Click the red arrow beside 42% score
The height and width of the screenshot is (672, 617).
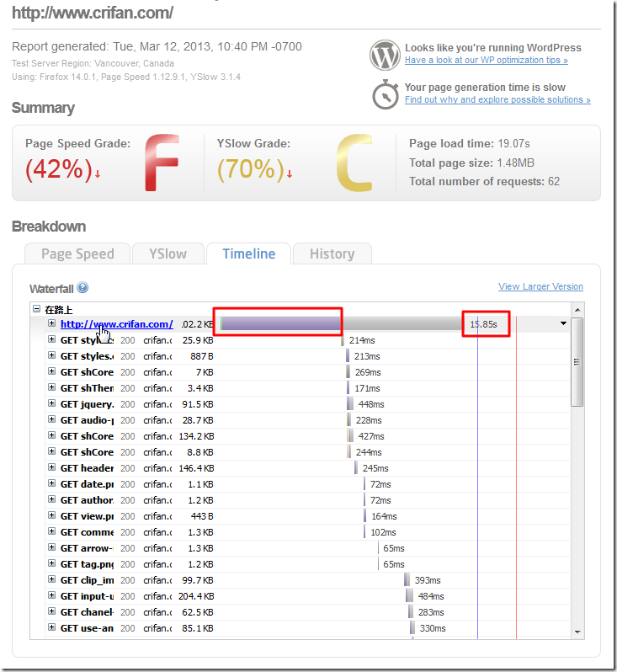(98, 173)
